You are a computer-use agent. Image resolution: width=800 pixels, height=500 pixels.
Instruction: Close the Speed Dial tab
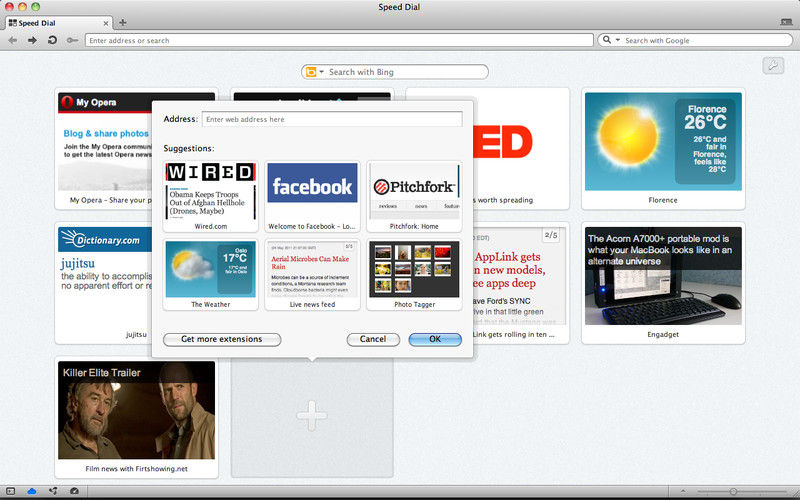106,23
